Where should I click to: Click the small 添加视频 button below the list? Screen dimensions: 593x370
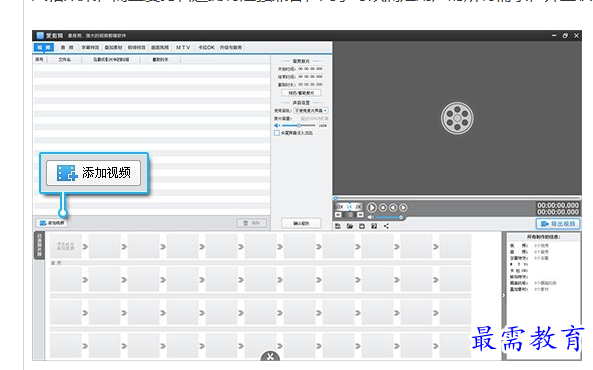coord(52,223)
